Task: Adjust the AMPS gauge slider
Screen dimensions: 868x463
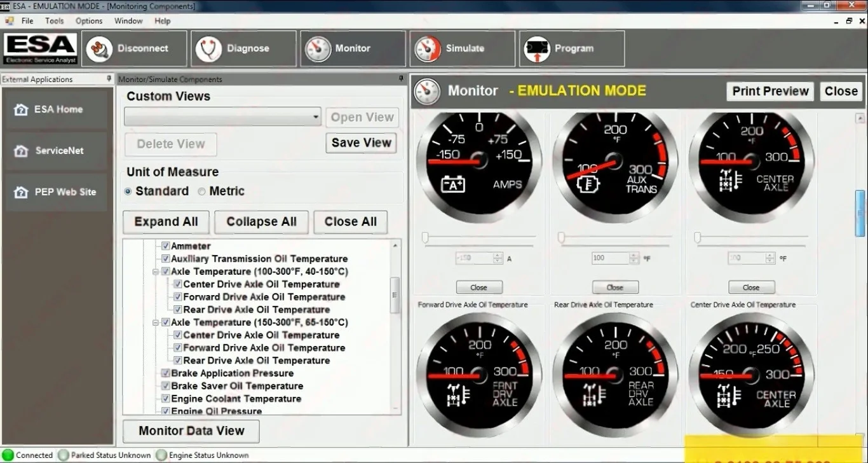Action: (425, 237)
